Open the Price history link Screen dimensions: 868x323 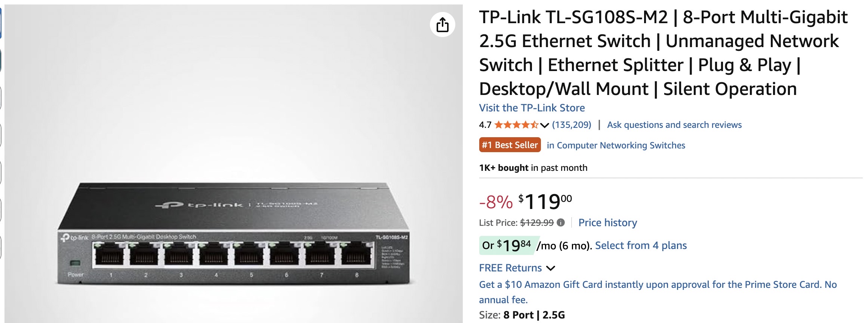(x=607, y=223)
